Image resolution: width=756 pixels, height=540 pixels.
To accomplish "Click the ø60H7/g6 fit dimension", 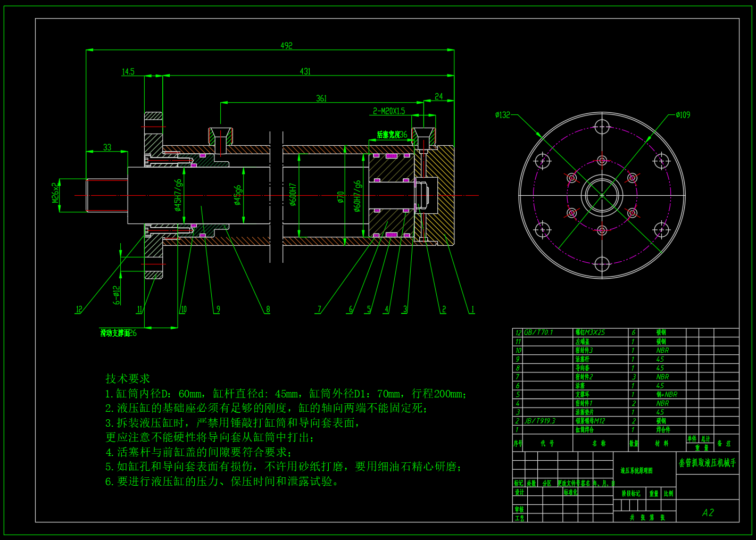I will point(358,195).
